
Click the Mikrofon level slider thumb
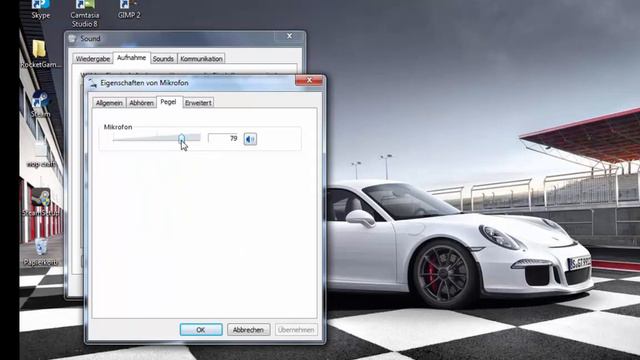pos(182,138)
